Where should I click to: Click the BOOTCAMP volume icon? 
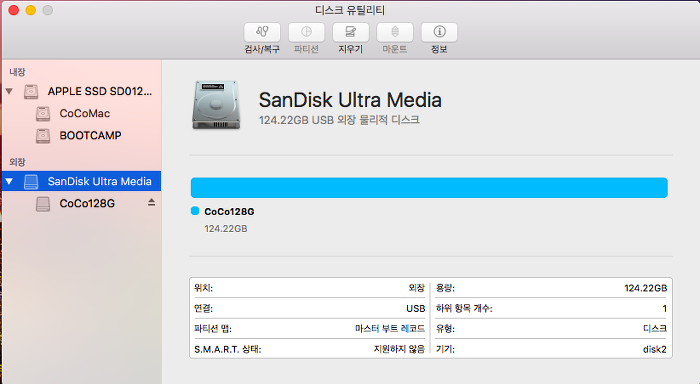pyautogui.click(x=43, y=135)
